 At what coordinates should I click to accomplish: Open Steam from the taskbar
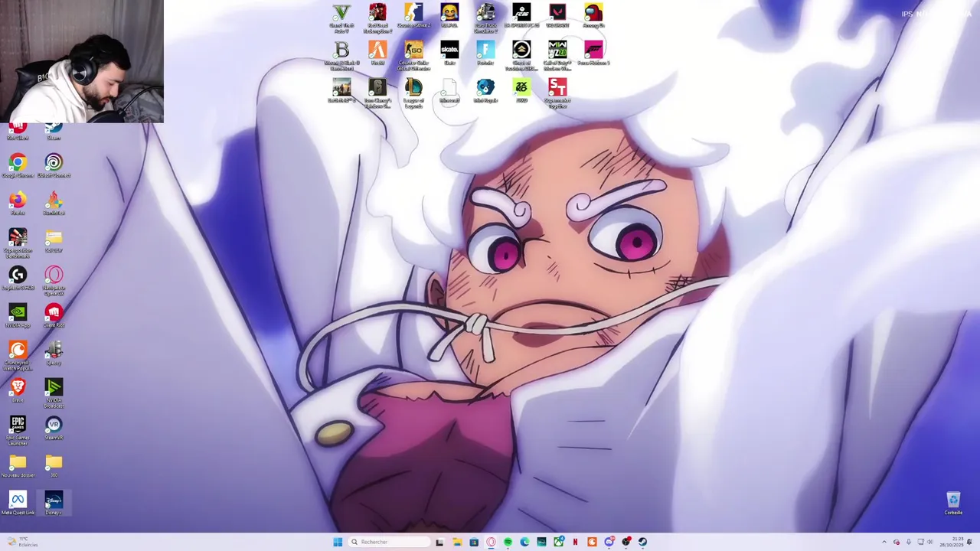[642, 542]
